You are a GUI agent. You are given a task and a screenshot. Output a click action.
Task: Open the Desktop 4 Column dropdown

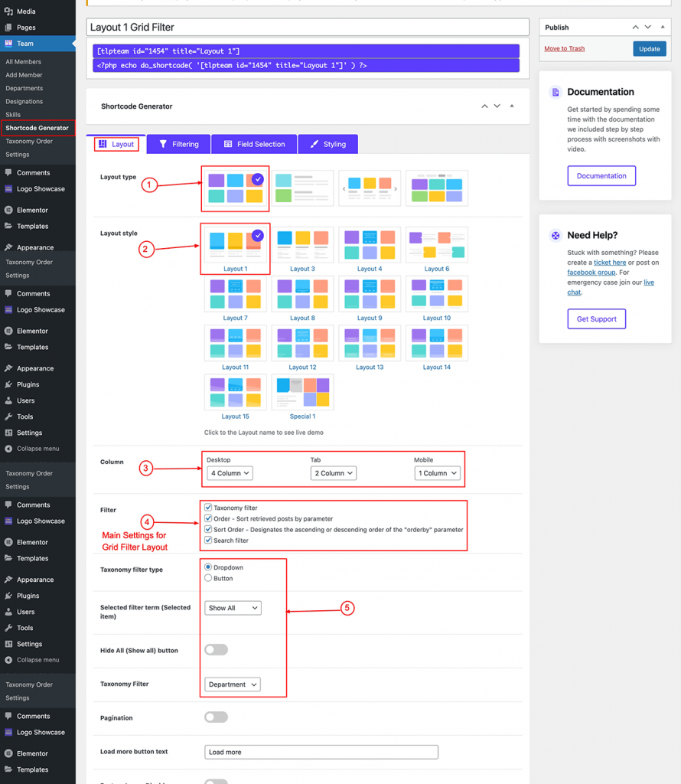pos(230,473)
